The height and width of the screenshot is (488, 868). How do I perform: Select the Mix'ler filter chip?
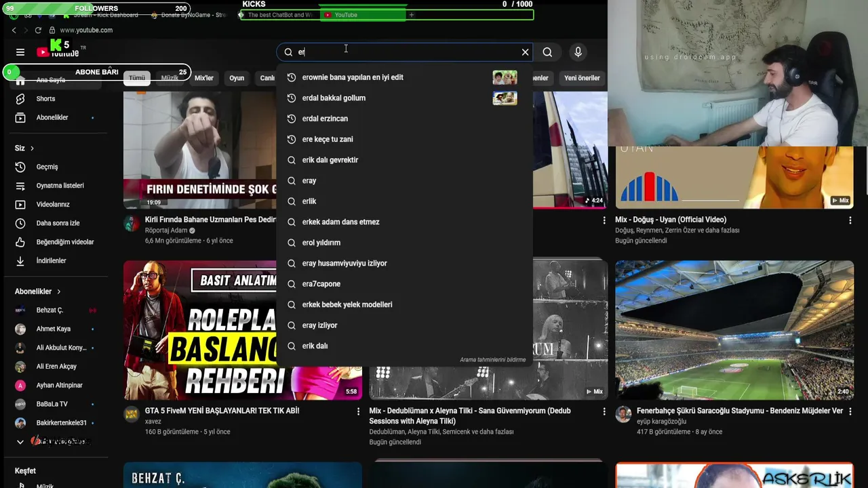tap(204, 78)
